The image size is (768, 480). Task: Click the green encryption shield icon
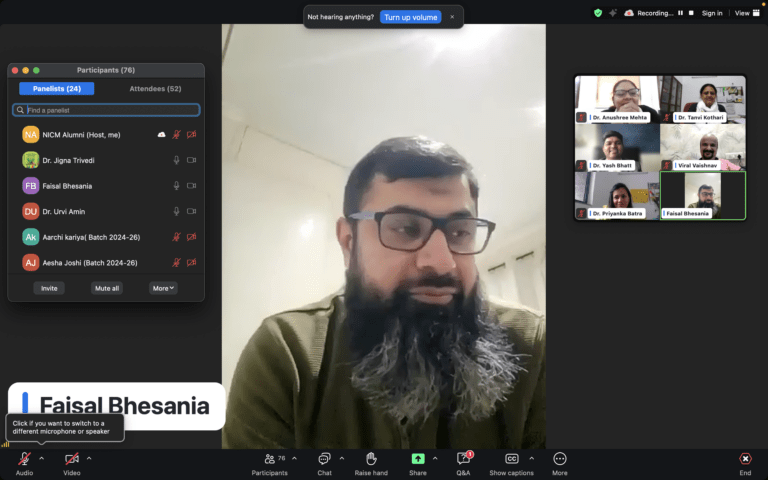coord(598,13)
